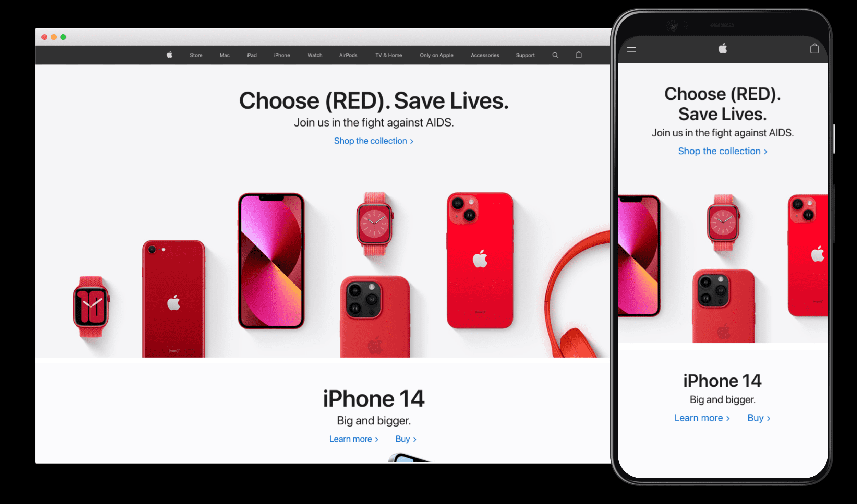Click the Store menu item
Viewport: 857px width, 504px height.
click(196, 55)
